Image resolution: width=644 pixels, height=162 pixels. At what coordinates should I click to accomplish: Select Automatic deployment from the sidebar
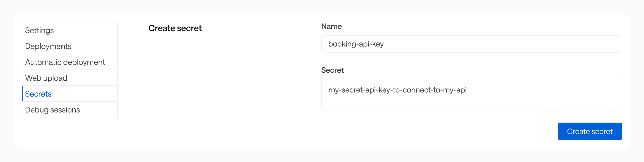[x=65, y=62]
